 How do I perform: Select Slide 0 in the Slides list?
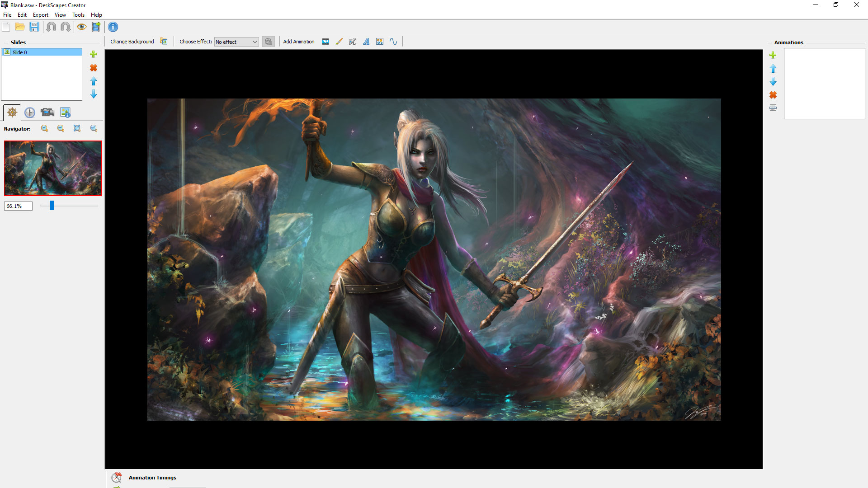(x=42, y=52)
